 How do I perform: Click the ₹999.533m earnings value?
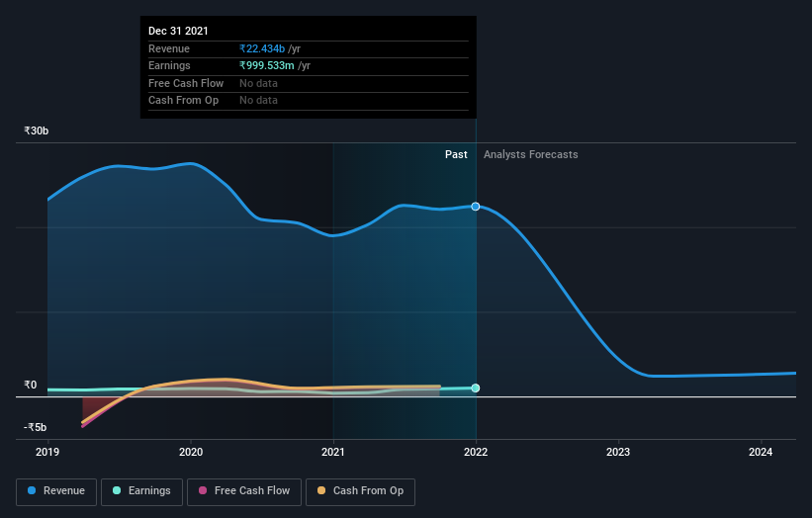pyautogui.click(x=267, y=65)
